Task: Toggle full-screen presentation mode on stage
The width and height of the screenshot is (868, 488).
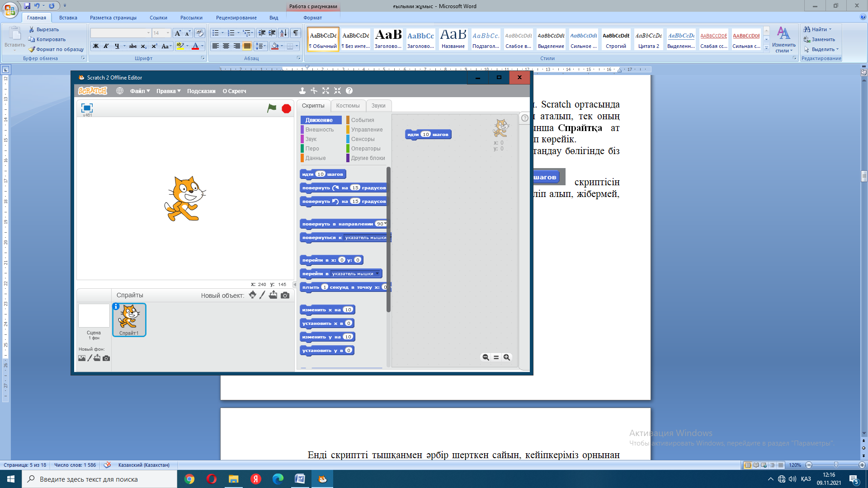Action: (87, 108)
